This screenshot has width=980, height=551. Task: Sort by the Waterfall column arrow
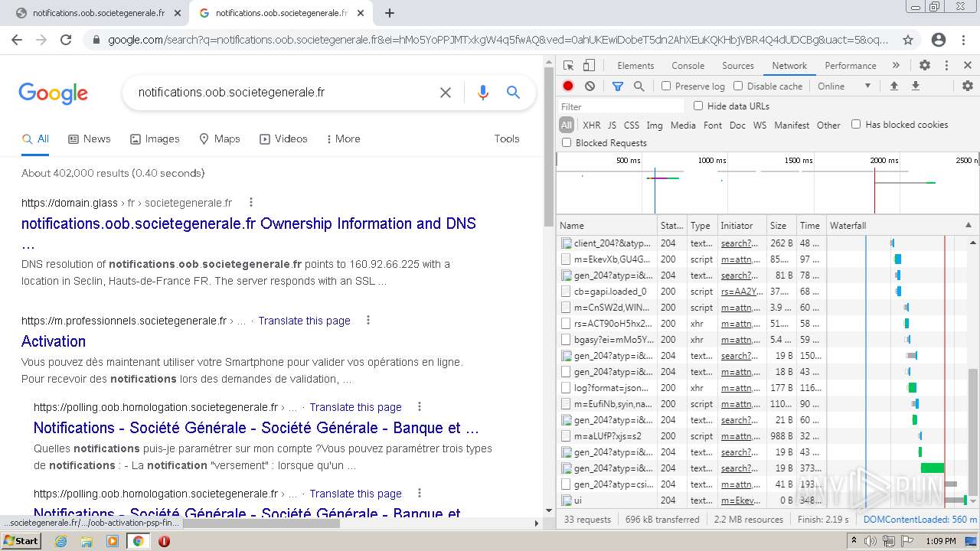point(968,226)
